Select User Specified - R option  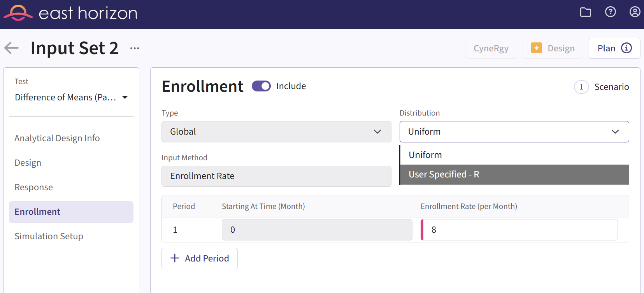[x=514, y=174]
